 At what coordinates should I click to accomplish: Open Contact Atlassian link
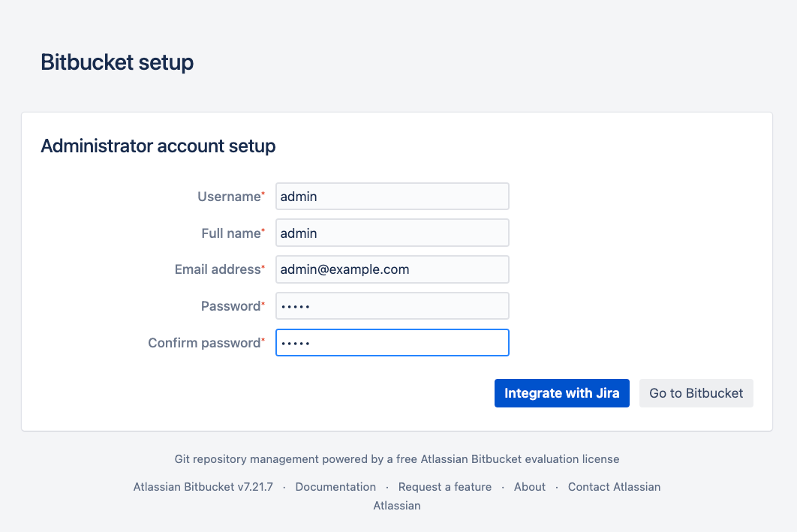click(x=614, y=487)
